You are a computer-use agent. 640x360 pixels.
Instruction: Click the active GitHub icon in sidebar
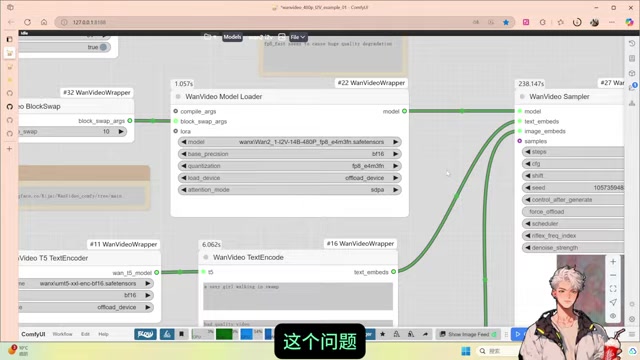point(9,107)
